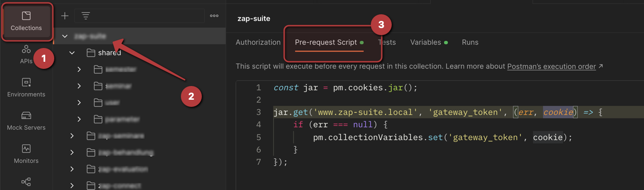Switch to the Runs tab
This screenshot has height=190, width=644.
(x=470, y=42)
